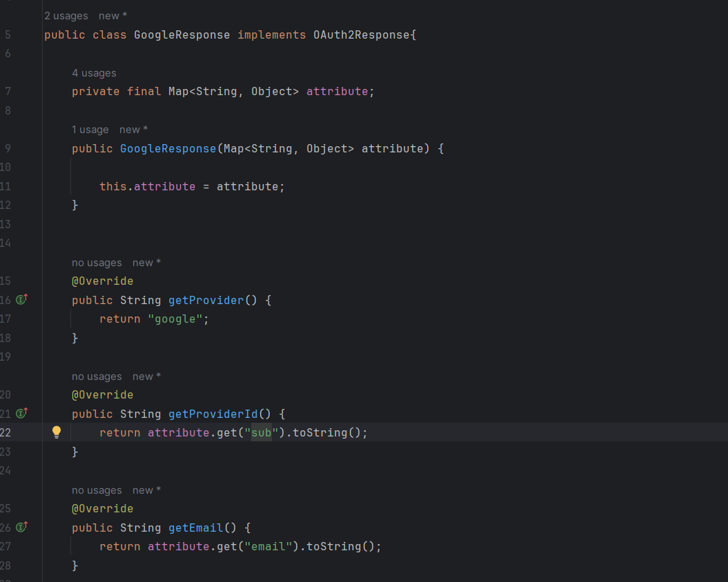Click the @Override annotation on line 20
The image size is (728, 582).
[x=103, y=394]
